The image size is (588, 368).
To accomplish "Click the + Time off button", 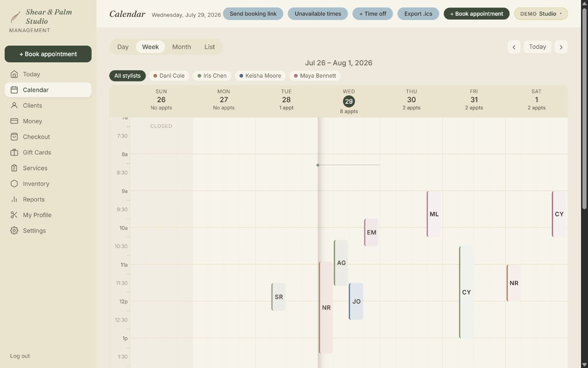I will pos(372,14).
